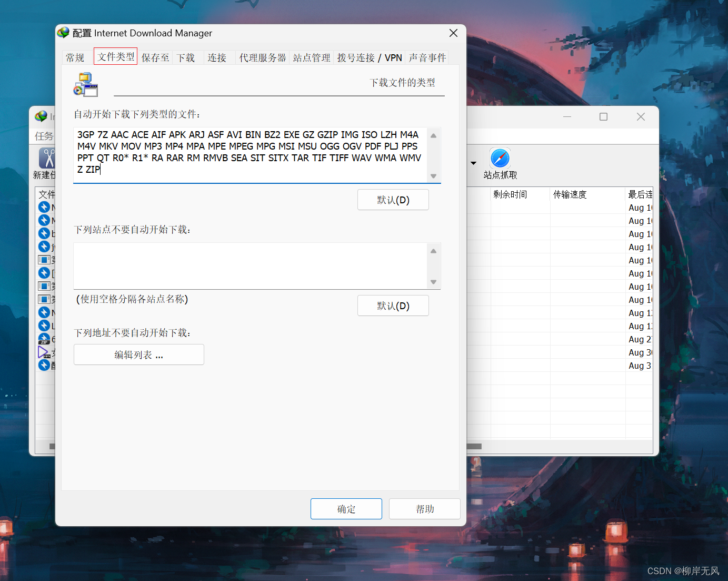Select the 文件类型 tab
The image size is (728, 581).
[x=116, y=56]
